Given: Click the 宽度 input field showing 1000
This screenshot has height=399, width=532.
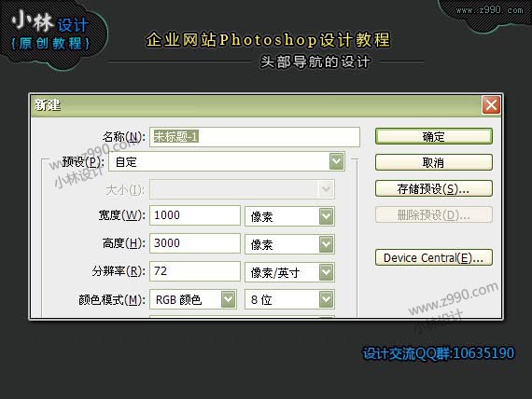Looking at the screenshot, I should [x=195, y=215].
